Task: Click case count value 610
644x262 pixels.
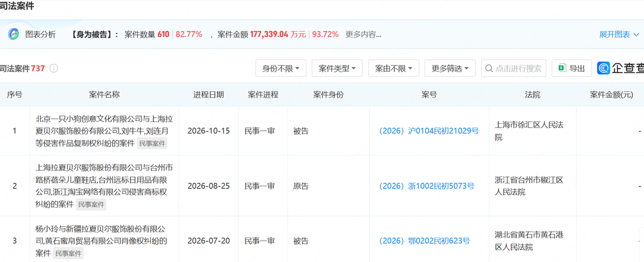Action: pyautogui.click(x=163, y=35)
